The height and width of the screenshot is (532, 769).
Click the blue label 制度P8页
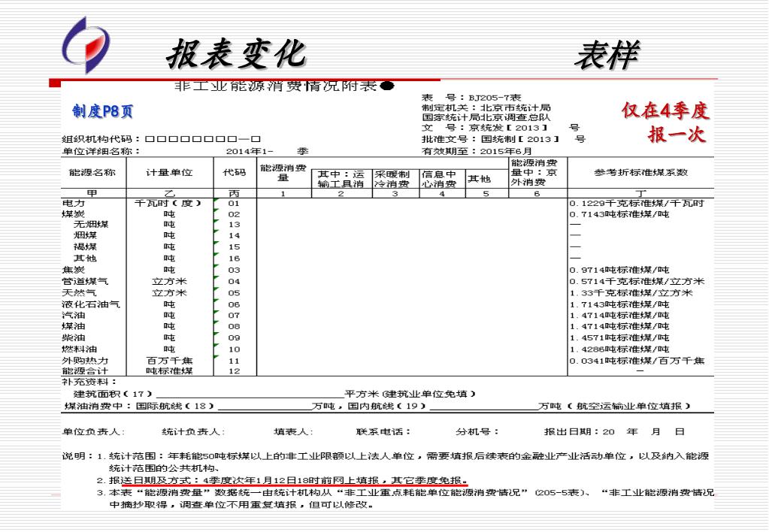click(103, 111)
